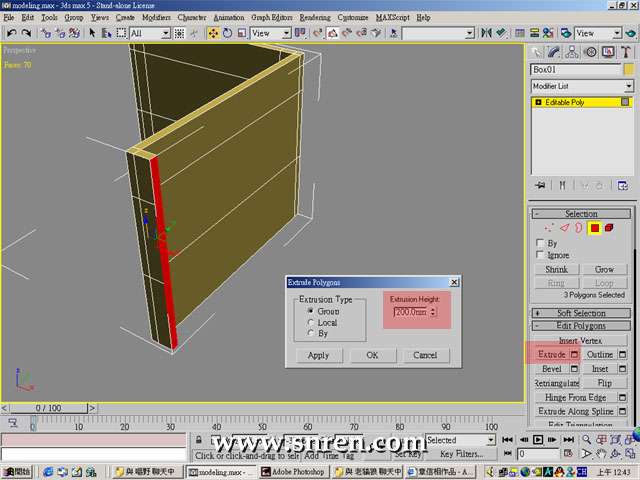Screen dimensions: 640x480
Task: Click the Shrink selection button
Action: pyautogui.click(x=556, y=269)
